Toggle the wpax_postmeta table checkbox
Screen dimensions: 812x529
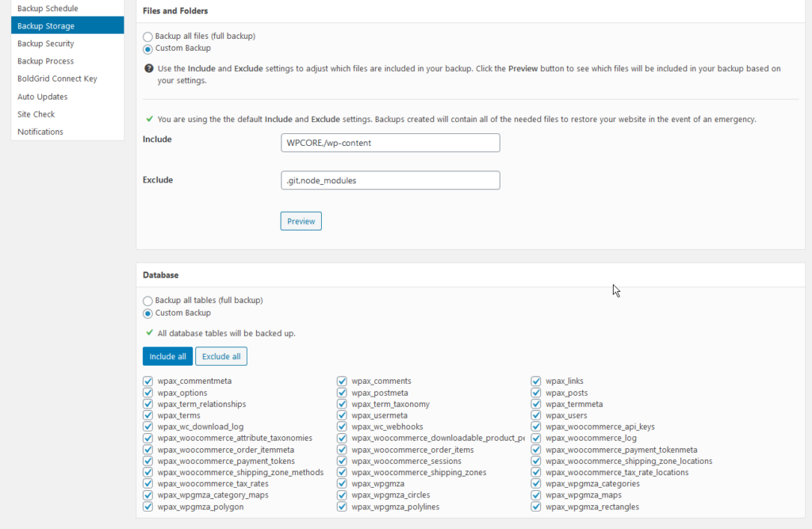pos(342,393)
